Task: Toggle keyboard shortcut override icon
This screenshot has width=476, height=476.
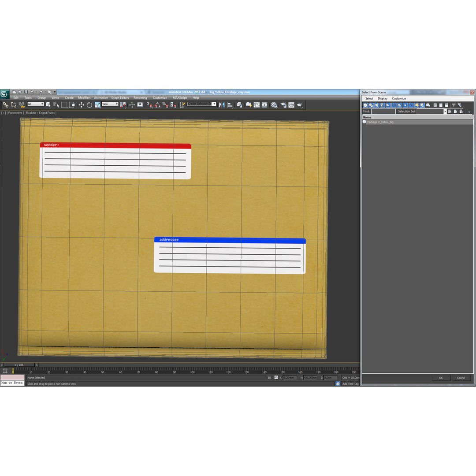Action: coord(140,105)
